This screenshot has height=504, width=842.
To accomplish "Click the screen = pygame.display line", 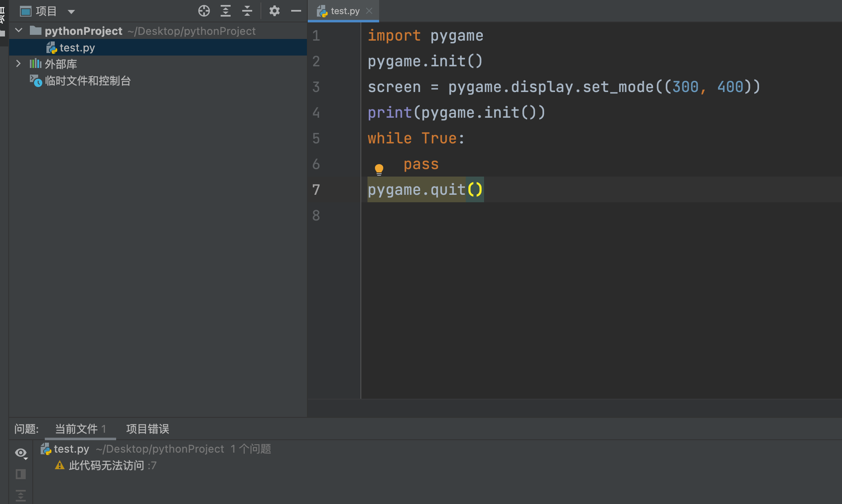I will (564, 87).
